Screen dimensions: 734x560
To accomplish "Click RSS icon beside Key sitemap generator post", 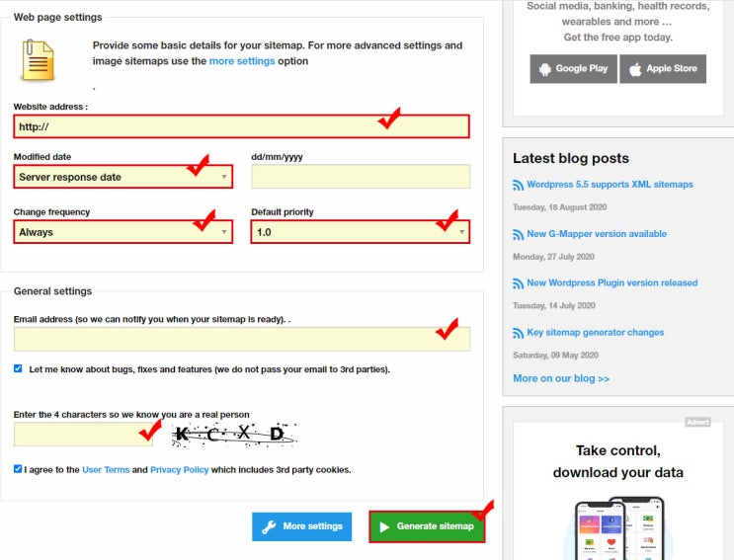I will (x=518, y=333).
